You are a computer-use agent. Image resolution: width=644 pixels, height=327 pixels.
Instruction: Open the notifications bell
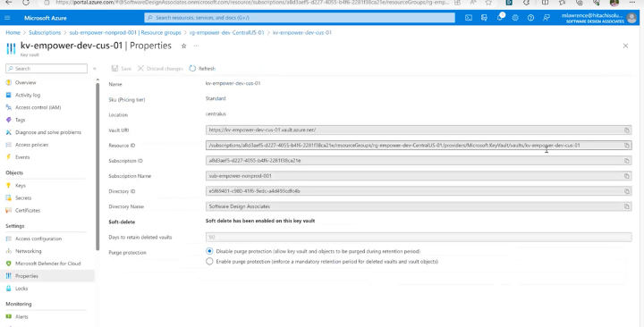coord(500,18)
